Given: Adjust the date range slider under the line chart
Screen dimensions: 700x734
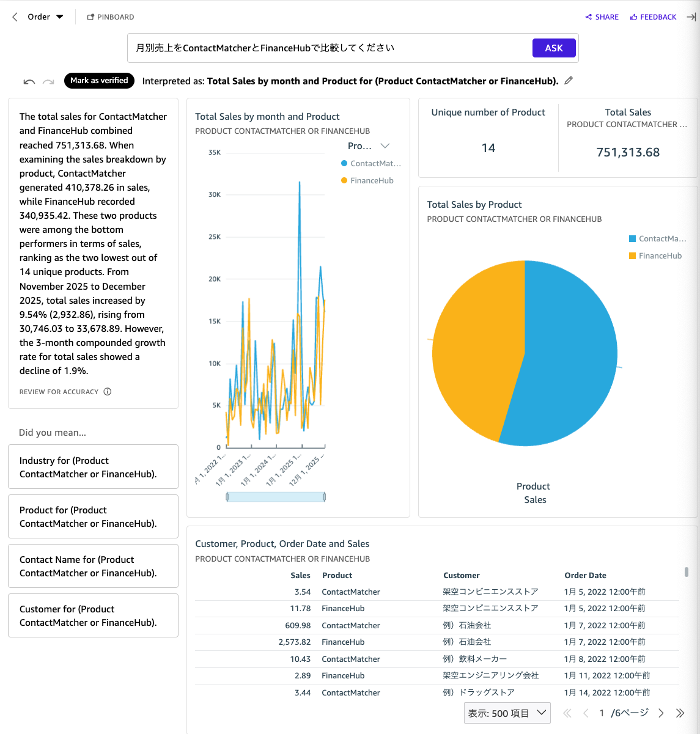Looking at the screenshot, I should 275,496.
